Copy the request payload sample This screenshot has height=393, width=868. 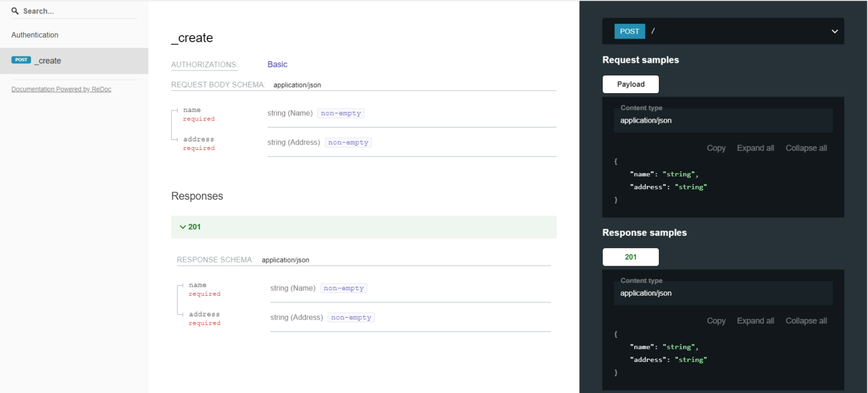click(x=715, y=148)
